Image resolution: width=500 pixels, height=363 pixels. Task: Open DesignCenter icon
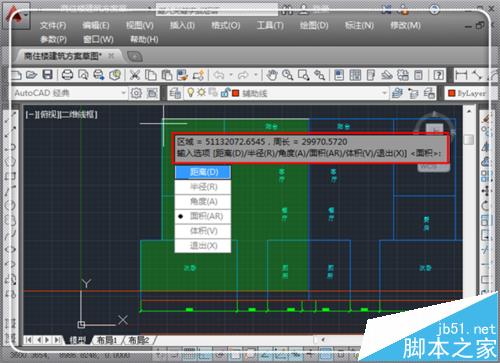pos(355,75)
